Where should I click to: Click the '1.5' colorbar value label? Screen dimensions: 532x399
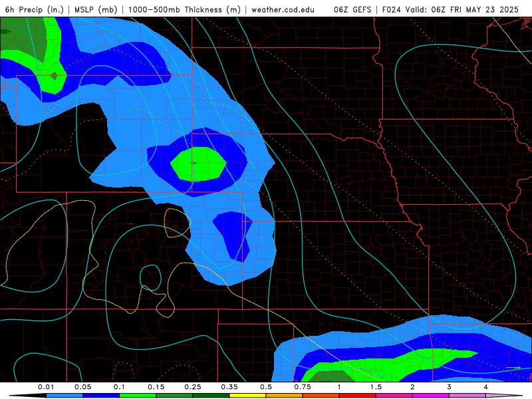[x=376, y=387]
